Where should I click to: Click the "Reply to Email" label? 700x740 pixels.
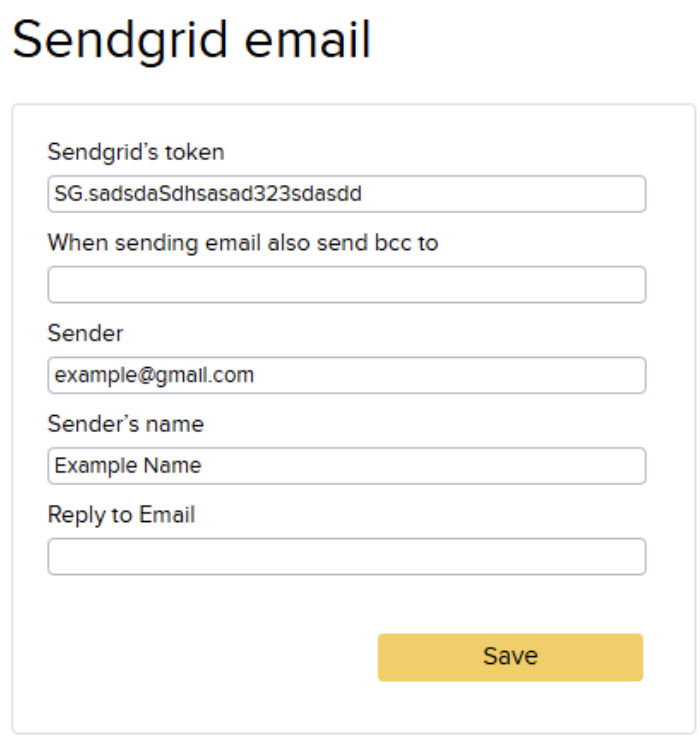pyautogui.click(x=121, y=515)
